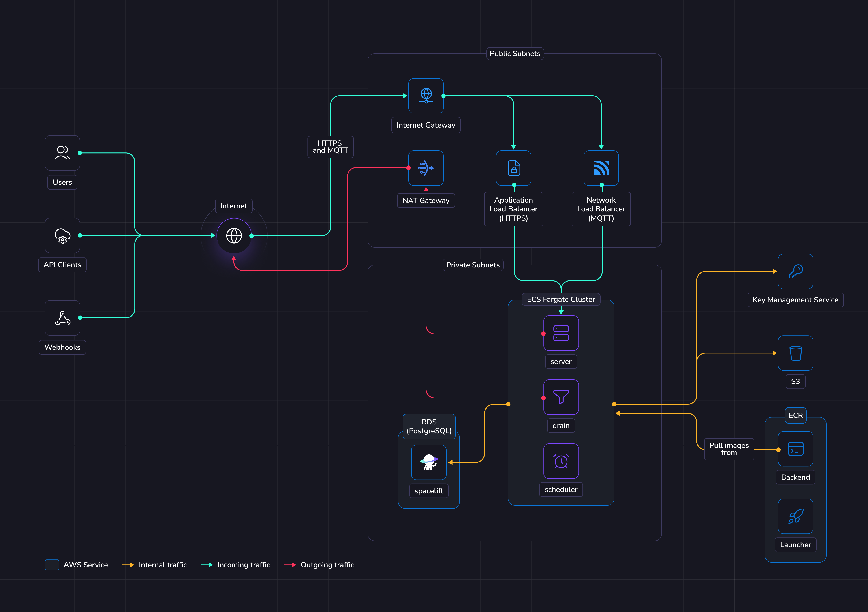The height and width of the screenshot is (612, 868).
Task: Click the Launcher rocket icon
Action: tap(795, 516)
